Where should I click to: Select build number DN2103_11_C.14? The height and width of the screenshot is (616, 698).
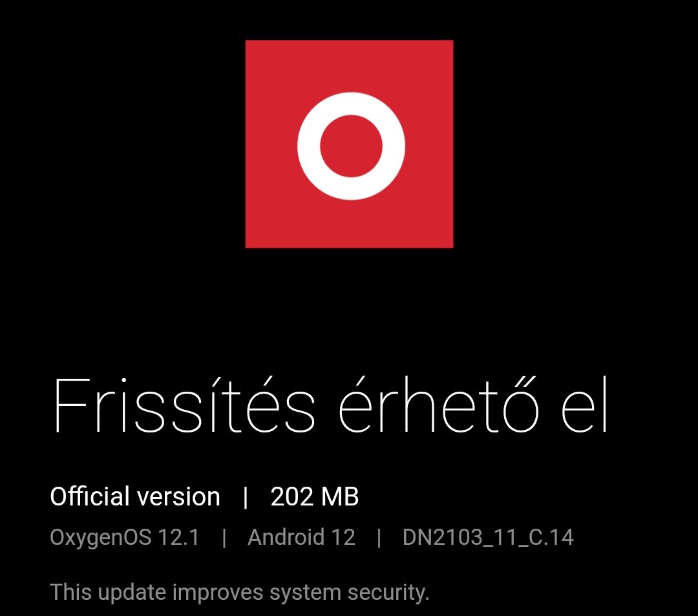pyautogui.click(x=489, y=538)
